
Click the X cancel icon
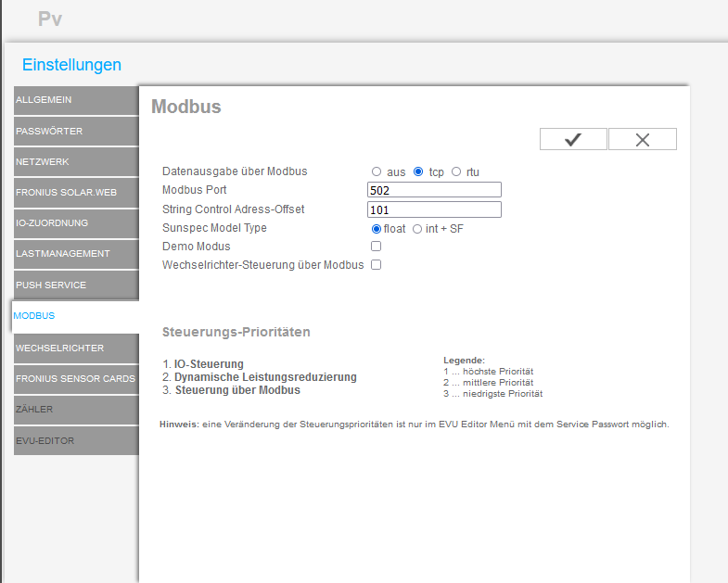[x=643, y=139]
